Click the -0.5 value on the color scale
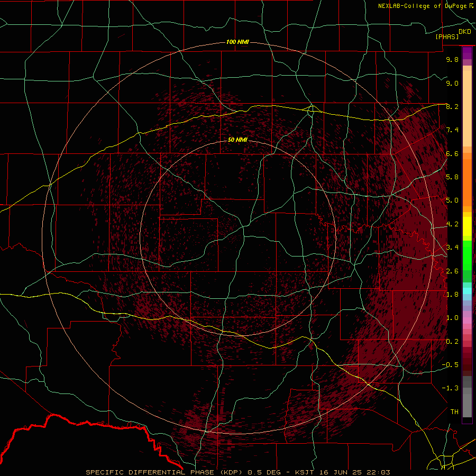Screen dimensions: 476x476 pos(450,365)
